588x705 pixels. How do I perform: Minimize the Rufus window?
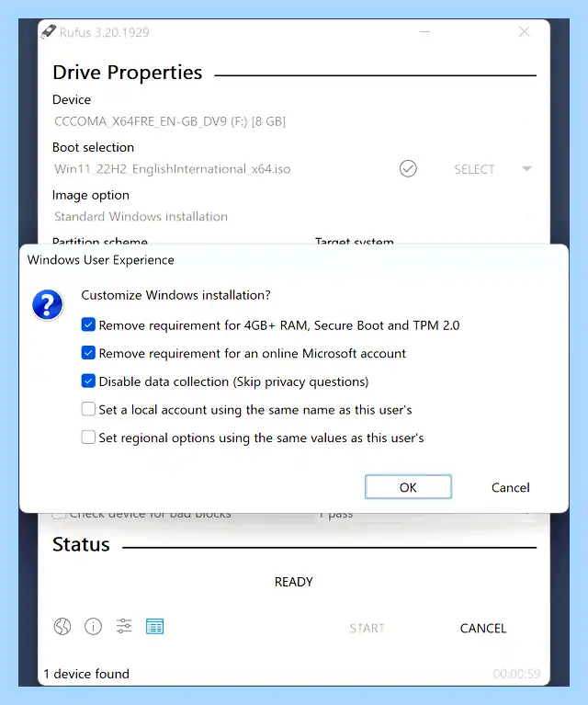click(424, 32)
